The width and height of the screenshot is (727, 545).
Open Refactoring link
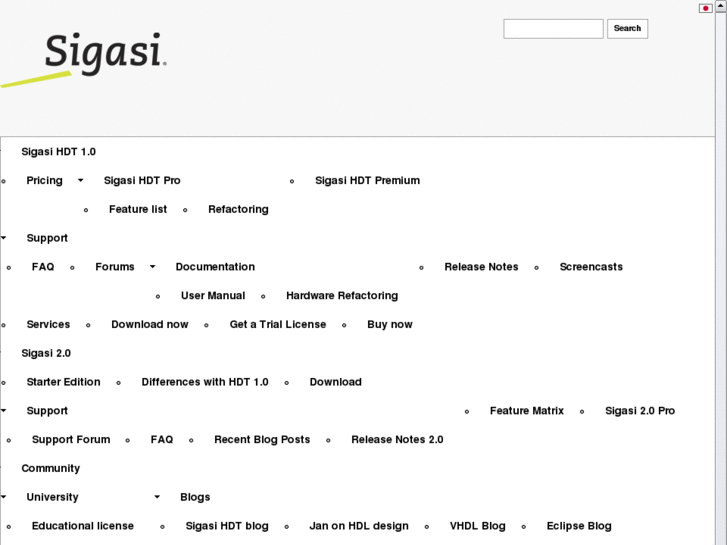pyautogui.click(x=238, y=209)
